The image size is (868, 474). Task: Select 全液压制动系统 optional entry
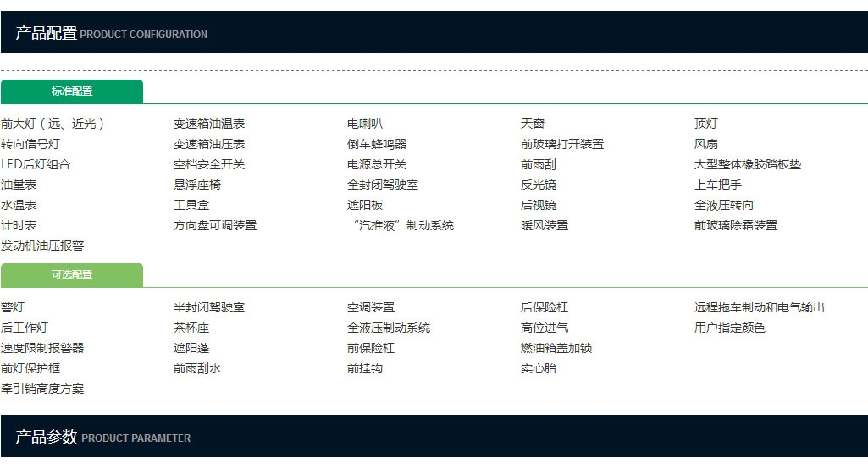point(389,328)
